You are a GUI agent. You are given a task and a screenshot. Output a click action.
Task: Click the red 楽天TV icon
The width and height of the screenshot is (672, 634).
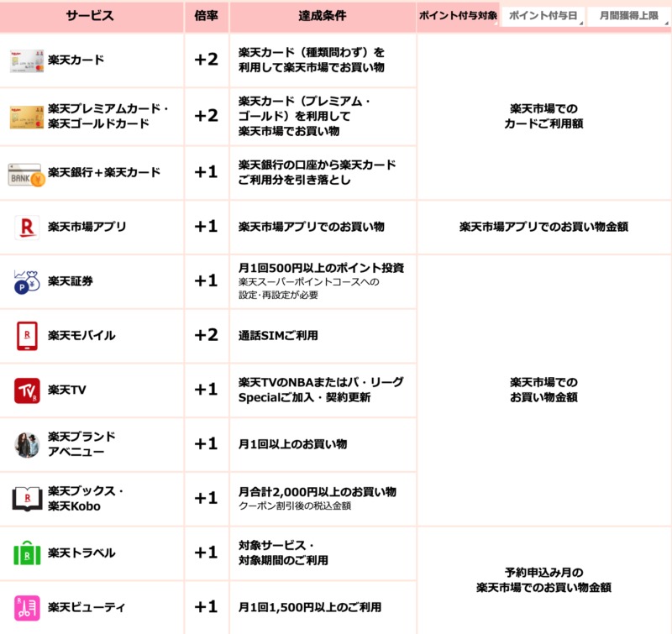click(x=27, y=390)
